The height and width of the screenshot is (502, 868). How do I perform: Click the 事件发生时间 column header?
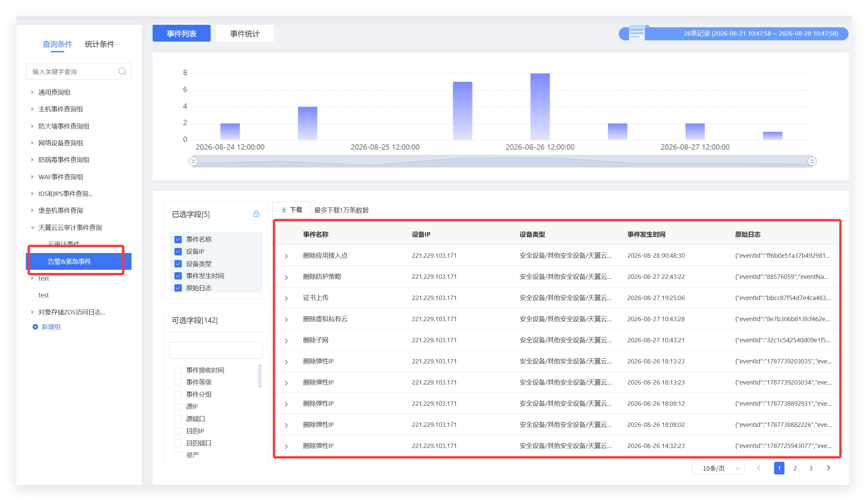pyautogui.click(x=646, y=234)
